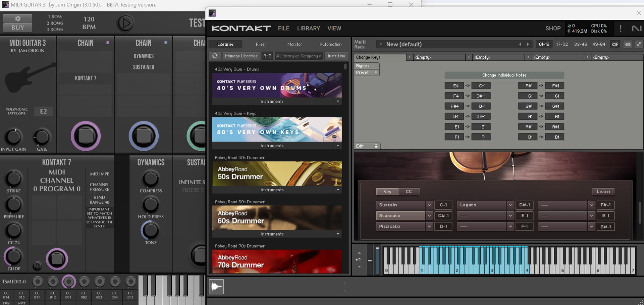The height and width of the screenshot is (305, 644).
Task: Click the A-Z sort button
Action: (267, 56)
